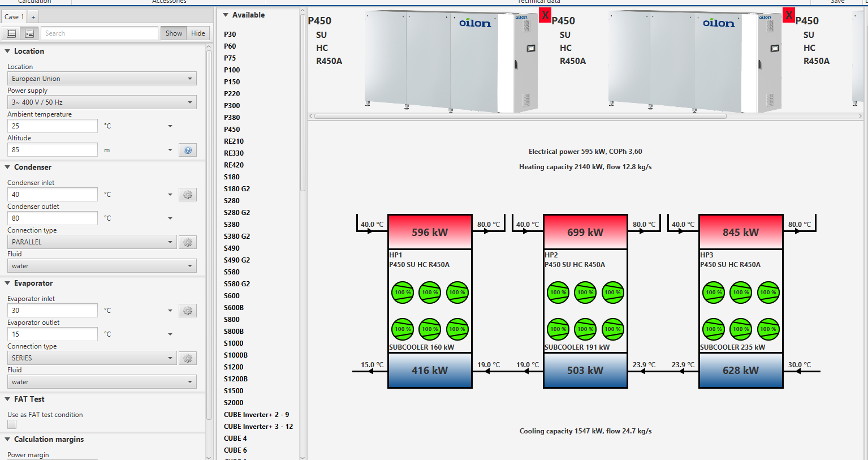Viewport: 868px width, 460px height.
Task: Open Altitude unit dropdown arrow
Action: 170,150
